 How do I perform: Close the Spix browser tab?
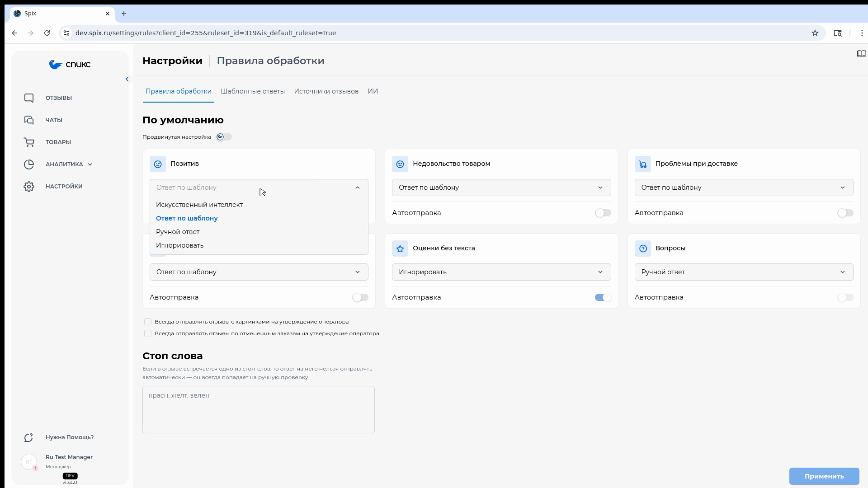(108, 14)
